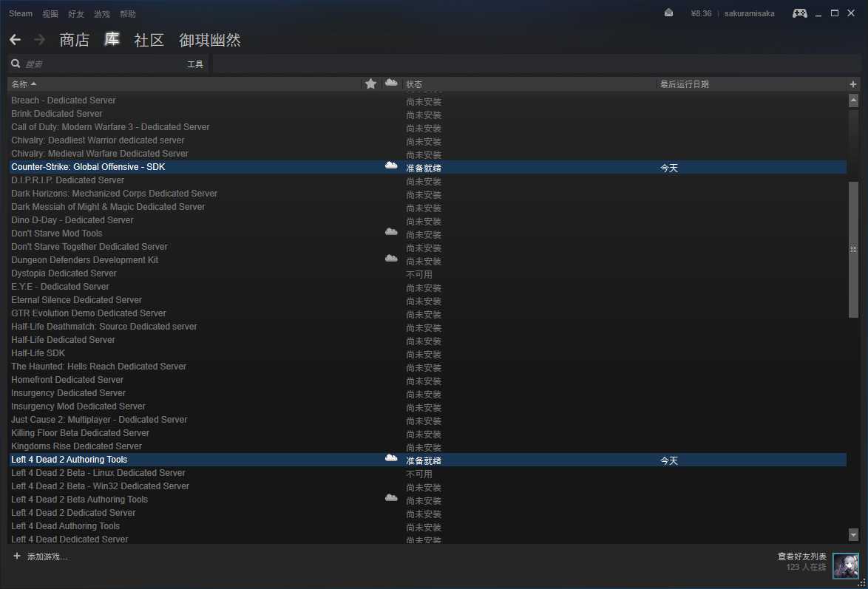Image resolution: width=868 pixels, height=589 pixels.
Task: Select Left 4 Dead 2 Beta - Linux Dedicated Server
Action: pyautogui.click(x=427, y=473)
